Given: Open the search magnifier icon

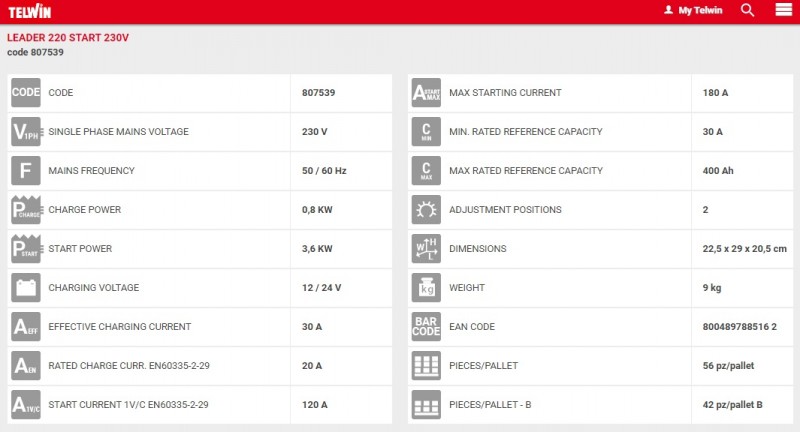Looking at the screenshot, I should coord(747,10).
